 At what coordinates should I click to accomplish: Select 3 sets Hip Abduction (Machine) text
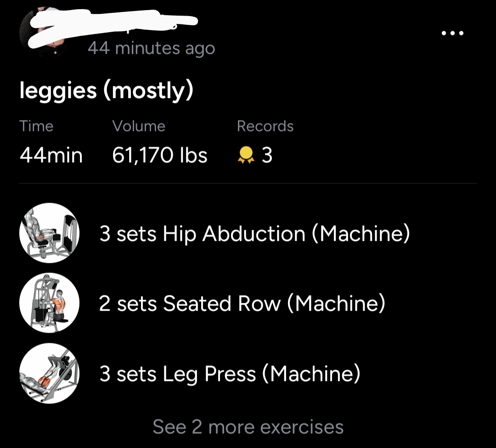(x=254, y=234)
